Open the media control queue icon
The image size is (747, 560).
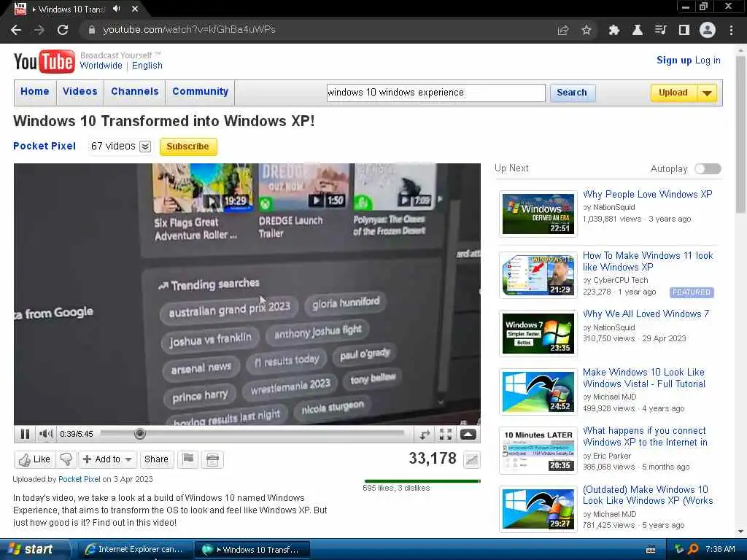[660, 30]
